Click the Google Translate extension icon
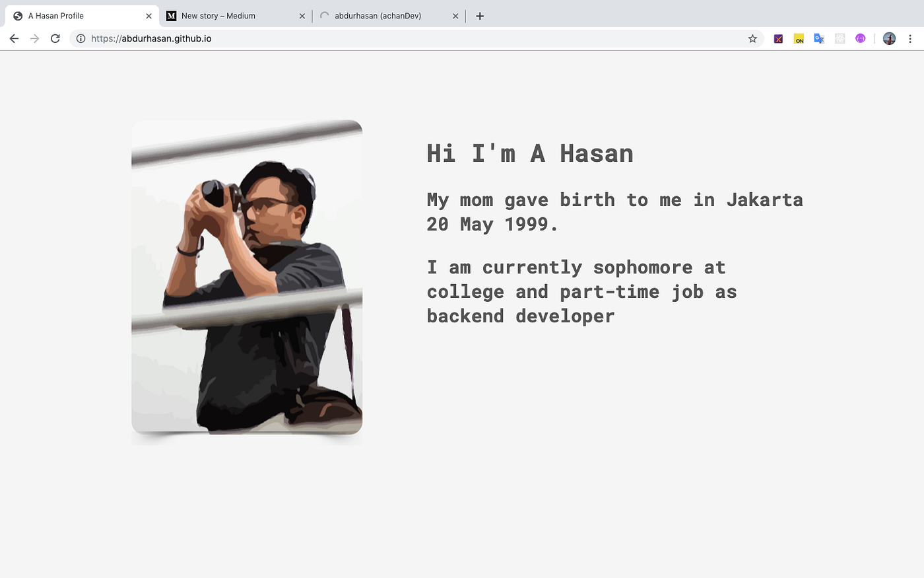 point(818,38)
